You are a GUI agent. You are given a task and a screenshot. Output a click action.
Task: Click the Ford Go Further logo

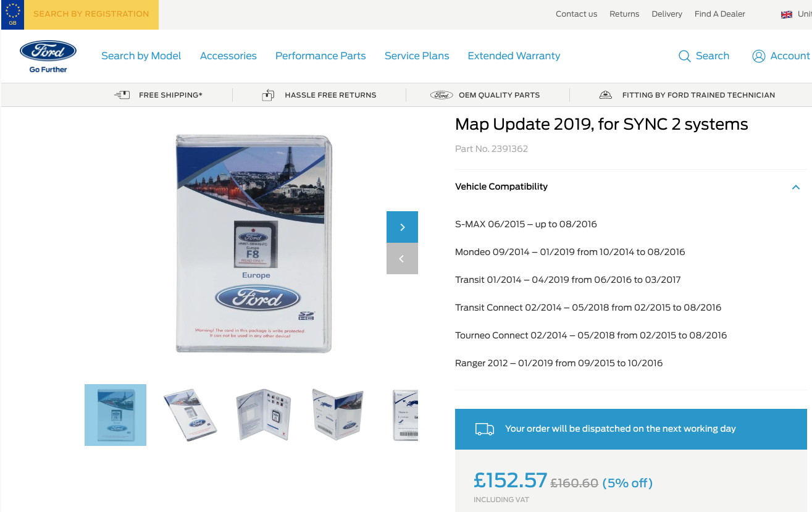pos(48,56)
